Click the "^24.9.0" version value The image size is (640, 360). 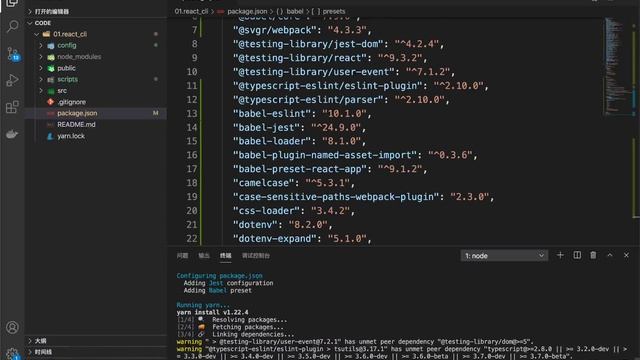click(336, 127)
